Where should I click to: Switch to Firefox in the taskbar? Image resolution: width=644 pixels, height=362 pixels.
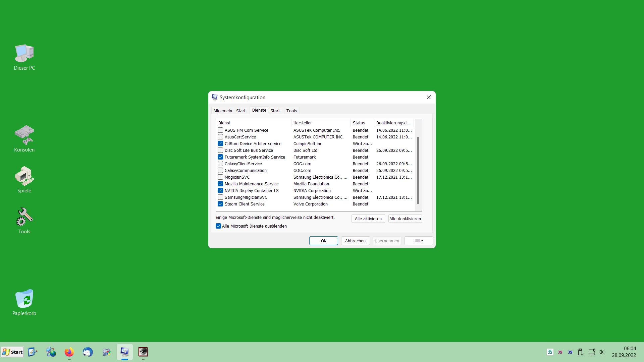[69, 352]
